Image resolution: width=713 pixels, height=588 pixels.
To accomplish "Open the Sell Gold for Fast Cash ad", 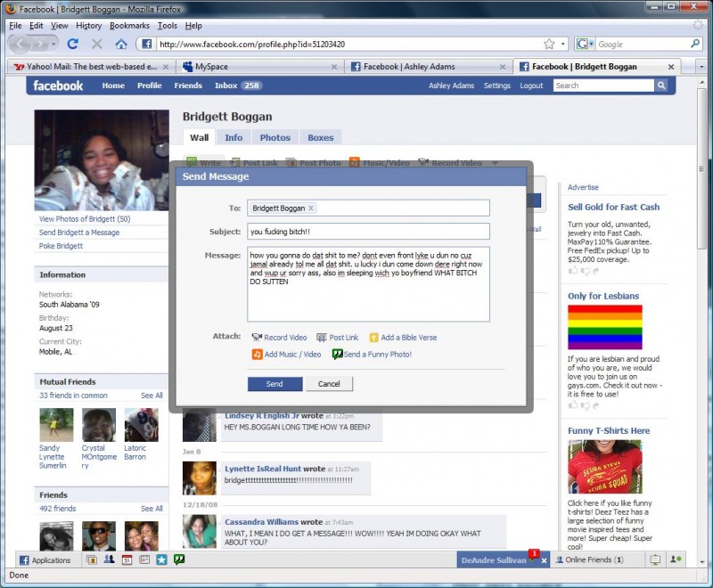I will pos(613,208).
